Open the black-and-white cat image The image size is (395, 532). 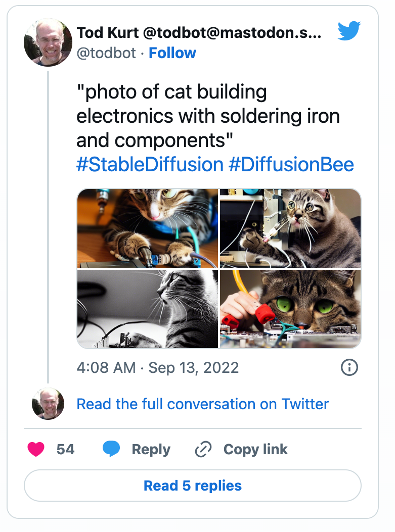click(147, 309)
